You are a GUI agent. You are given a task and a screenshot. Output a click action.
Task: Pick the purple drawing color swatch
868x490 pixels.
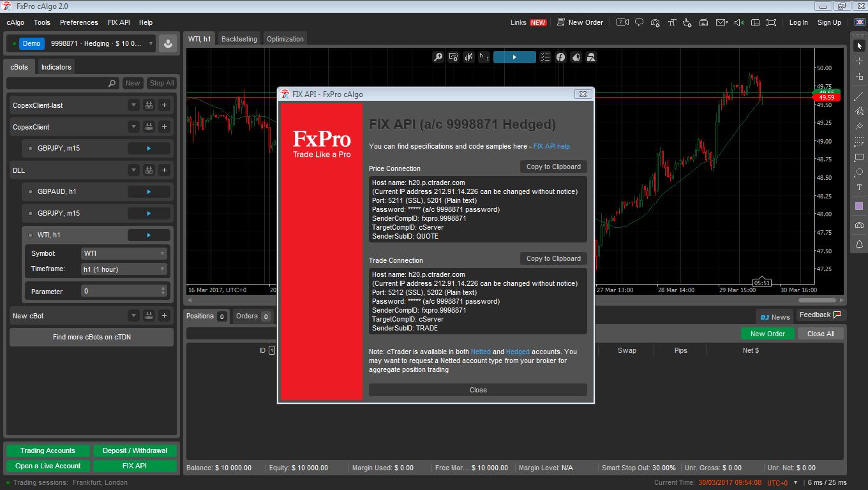[859, 206]
